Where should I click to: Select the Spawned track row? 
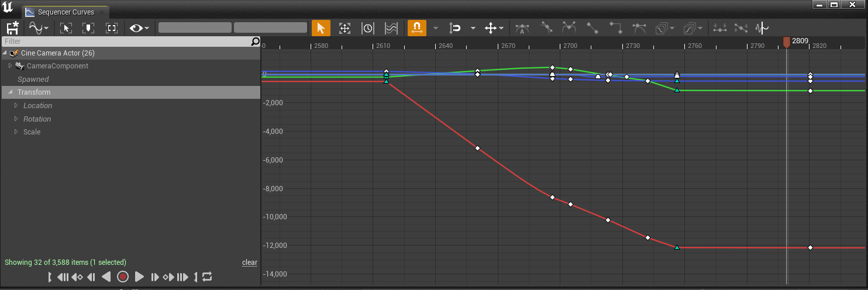tap(130, 80)
